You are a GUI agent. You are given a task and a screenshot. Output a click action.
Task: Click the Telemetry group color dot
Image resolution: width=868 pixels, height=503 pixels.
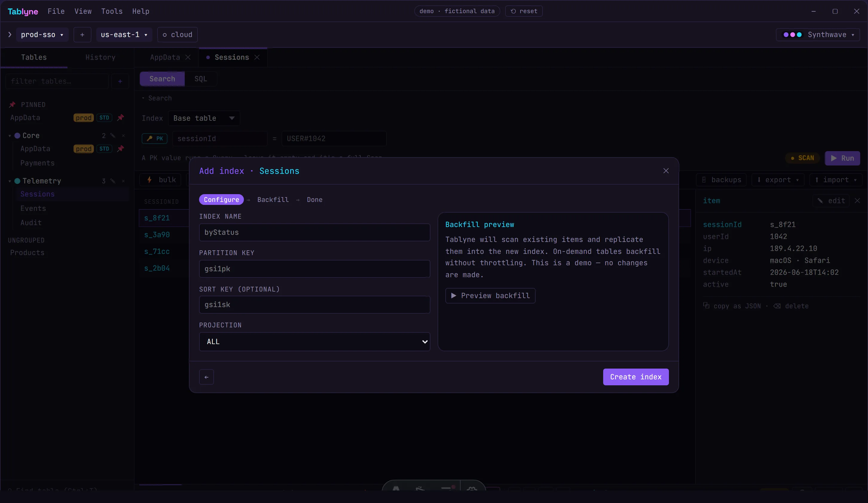coord(17,181)
